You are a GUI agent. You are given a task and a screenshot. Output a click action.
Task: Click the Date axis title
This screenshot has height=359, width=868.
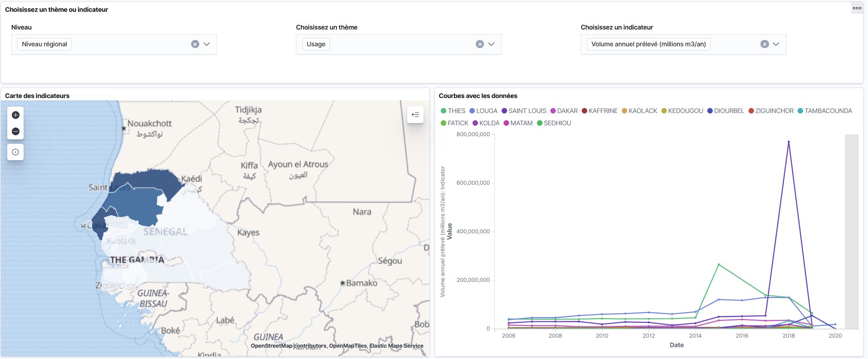(676, 345)
